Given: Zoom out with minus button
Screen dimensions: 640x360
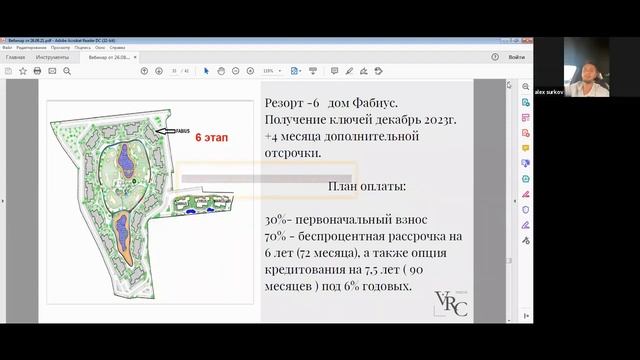Looking at the screenshot, I should pos(236,71).
